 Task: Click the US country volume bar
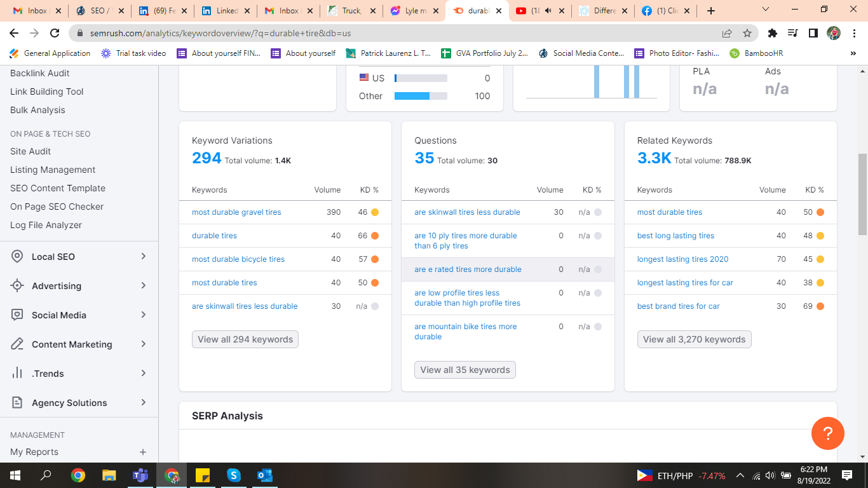[421, 78]
